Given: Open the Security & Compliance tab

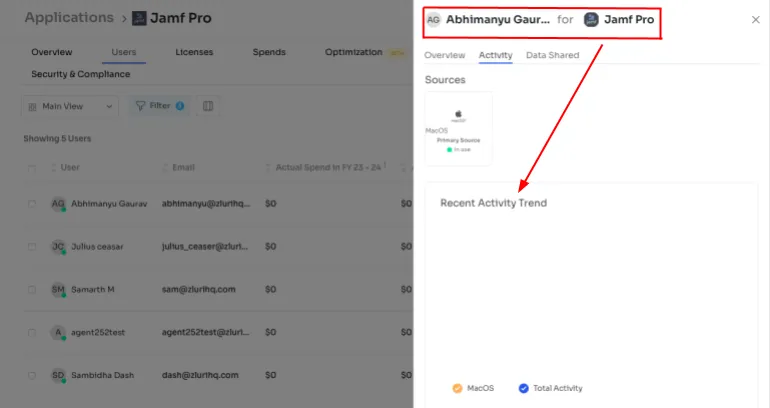Looking at the screenshot, I should pyautogui.click(x=81, y=74).
